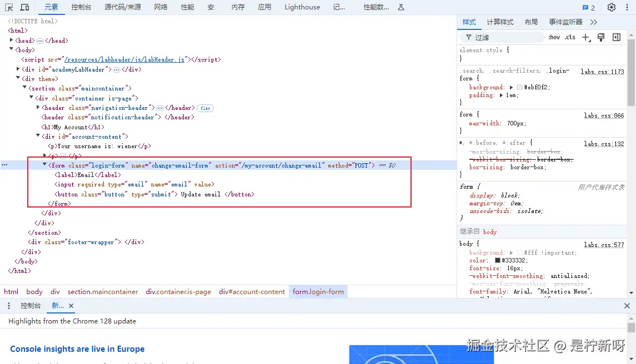The image size is (636, 364).
Task: Switch to the drawer 控制台 tab
Action: click(31, 306)
